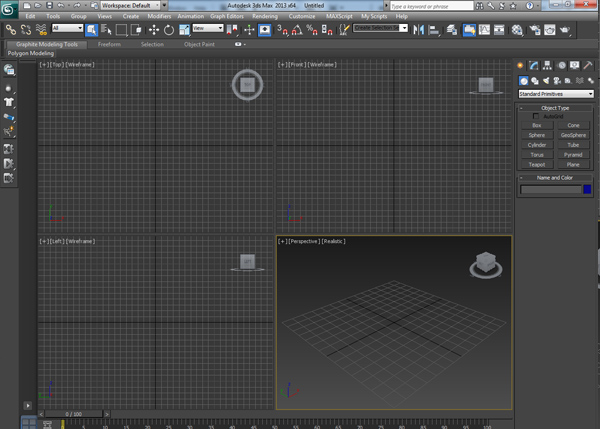Screen dimensions: 600x429
Task: Click the keyword search input field
Action: coord(432,6)
